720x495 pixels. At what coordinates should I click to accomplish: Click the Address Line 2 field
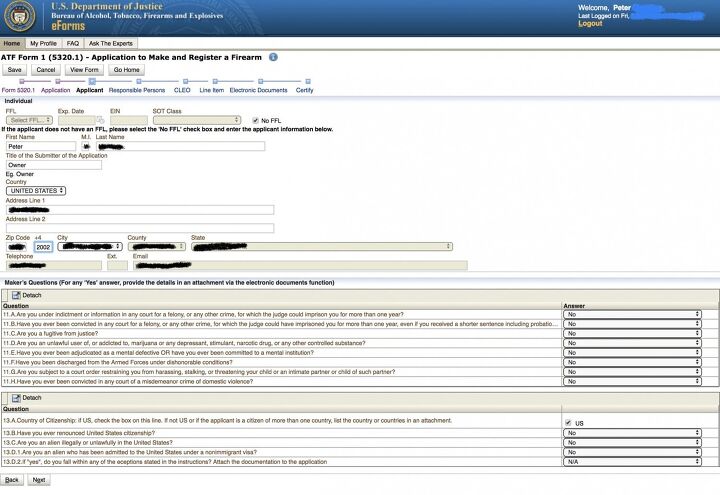click(140, 228)
